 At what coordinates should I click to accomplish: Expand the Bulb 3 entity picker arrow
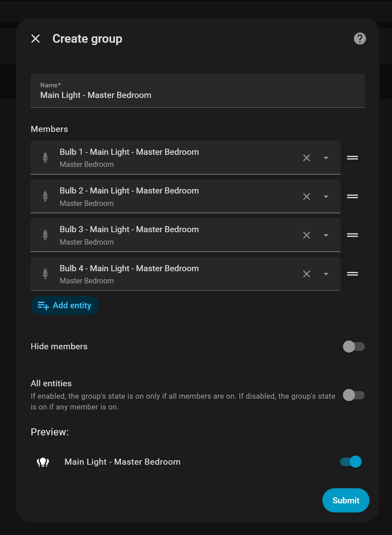click(x=326, y=235)
